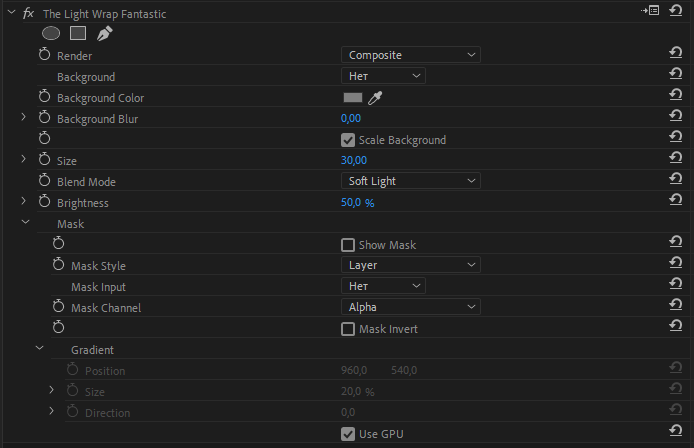Viewport: 694px width, 448px height.
Task: Toggle animation stopwatch for Brightness
Action: point(44,202)
